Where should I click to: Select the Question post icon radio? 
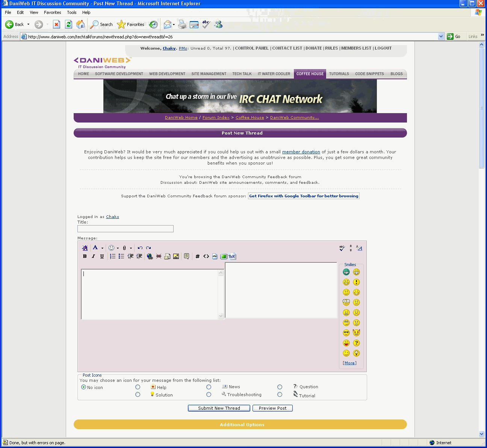pos(280,387)
